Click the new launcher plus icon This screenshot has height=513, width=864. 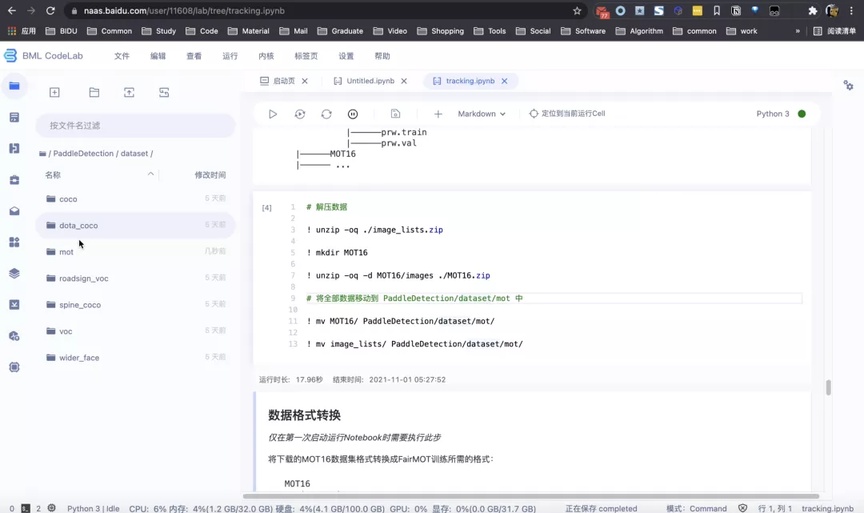55,93
